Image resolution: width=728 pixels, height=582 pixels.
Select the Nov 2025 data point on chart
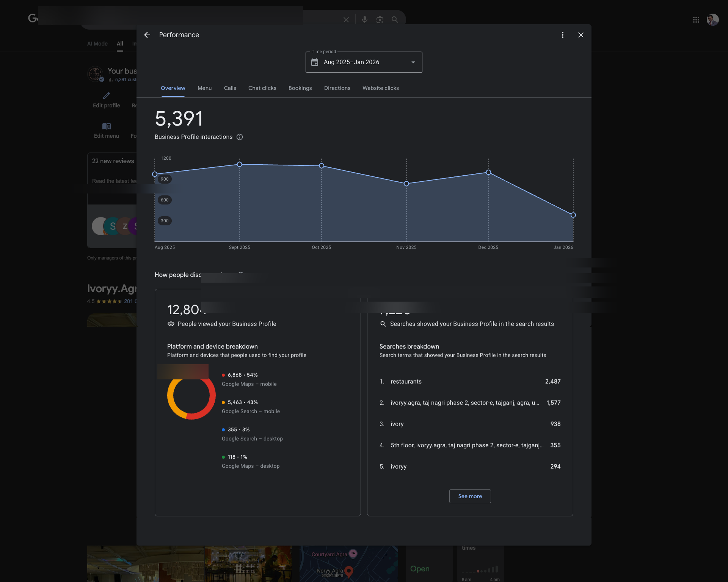coord(406,184)
